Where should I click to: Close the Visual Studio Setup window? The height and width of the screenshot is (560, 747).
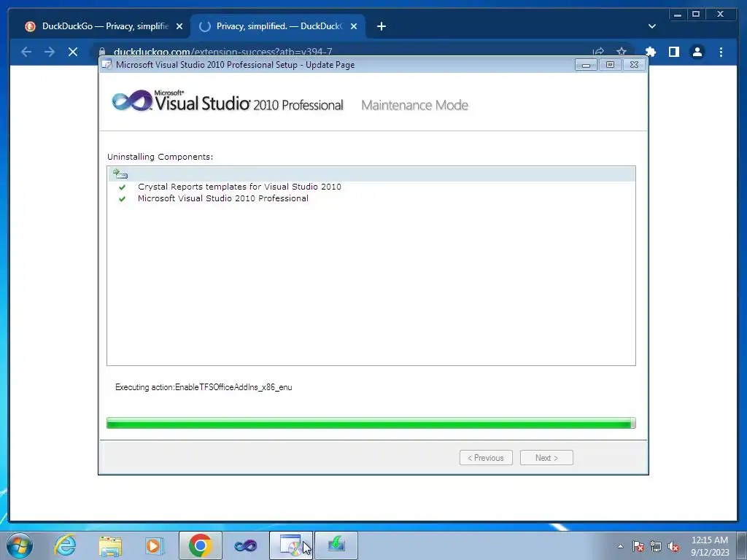(x=634, y=65)
